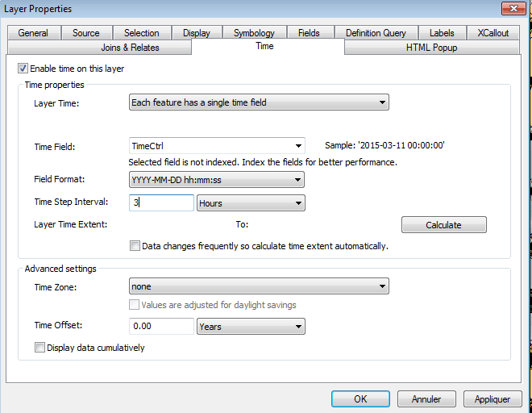Open the Layer Time dropdown
The image size is (532, 413).
tap(259, 102)
